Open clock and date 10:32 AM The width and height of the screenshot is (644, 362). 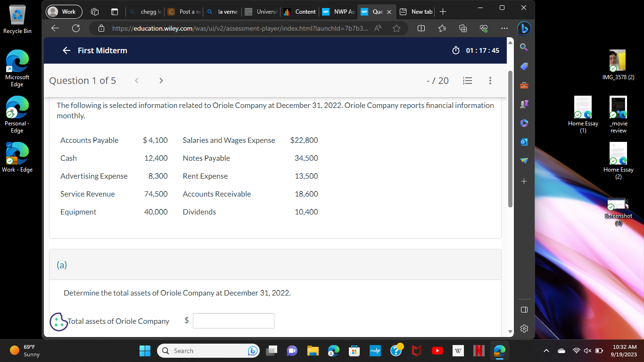click(x=623, y=350)
